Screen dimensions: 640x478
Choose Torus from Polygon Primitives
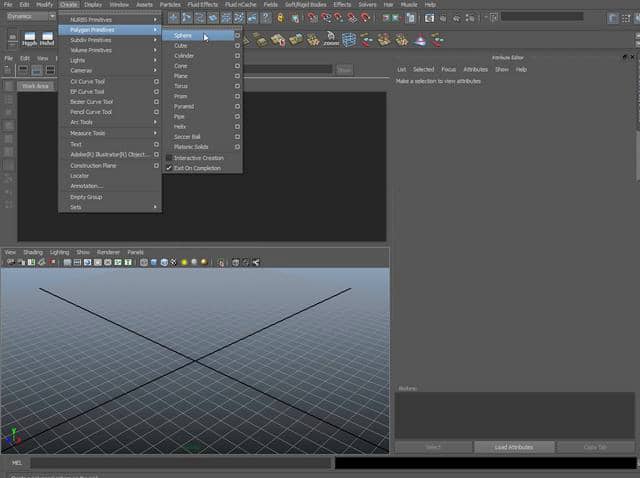[x=181, y=86]
